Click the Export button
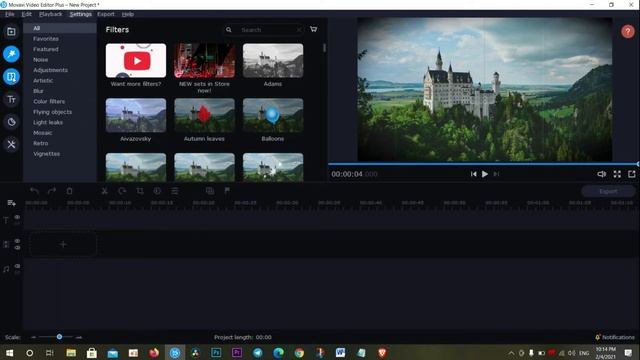The height and width of the screenshot is (360, 640). tap(608, 191)
